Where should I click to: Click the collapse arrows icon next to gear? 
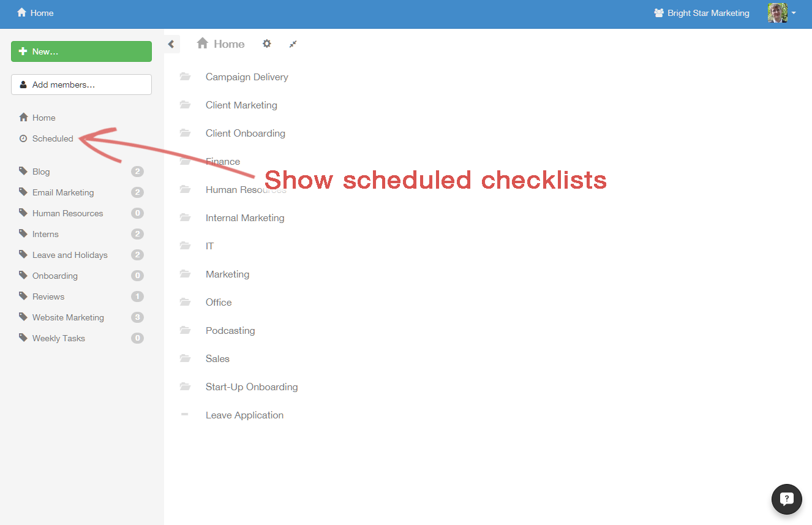coord(293,44)
